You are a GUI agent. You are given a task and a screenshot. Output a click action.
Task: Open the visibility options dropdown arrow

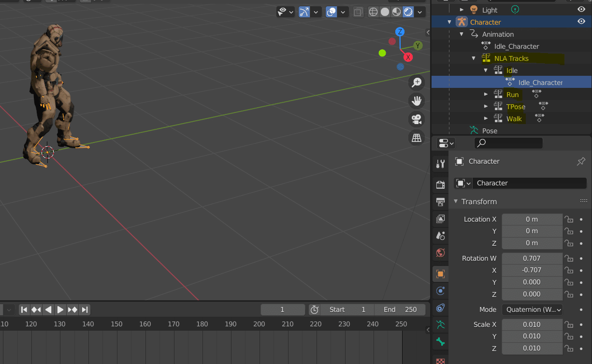(291, 12)
